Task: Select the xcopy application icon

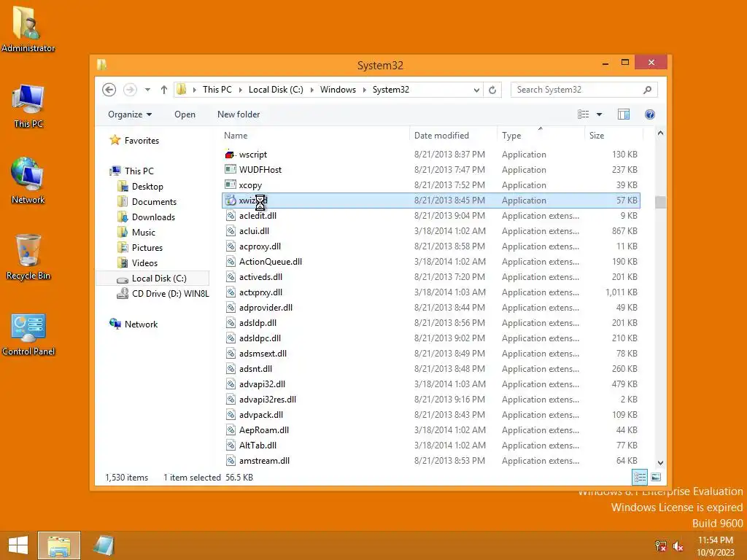Action: pos(230,184)
